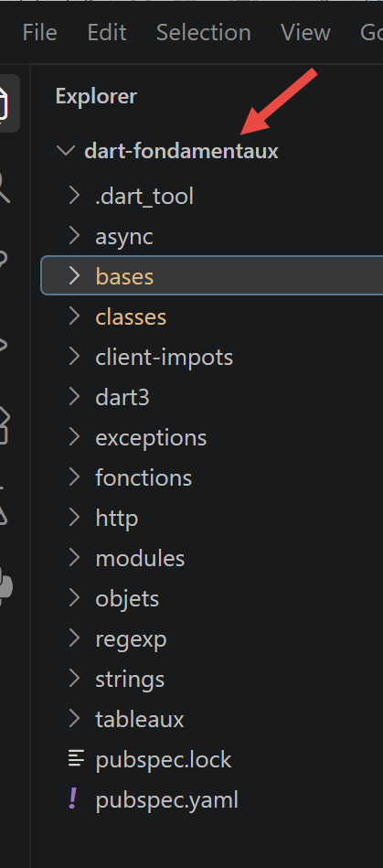Open the Extensions view icon

tap(5, 425)
